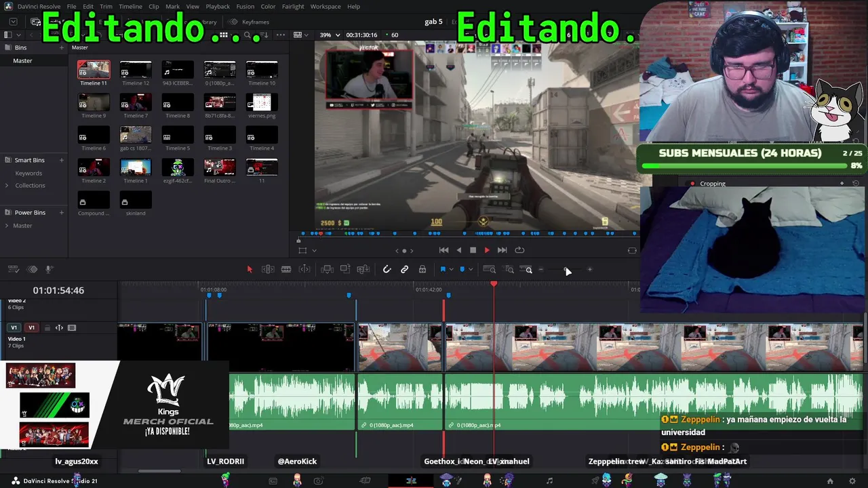Open the flag color dropdown arrow

coord(451,270)
